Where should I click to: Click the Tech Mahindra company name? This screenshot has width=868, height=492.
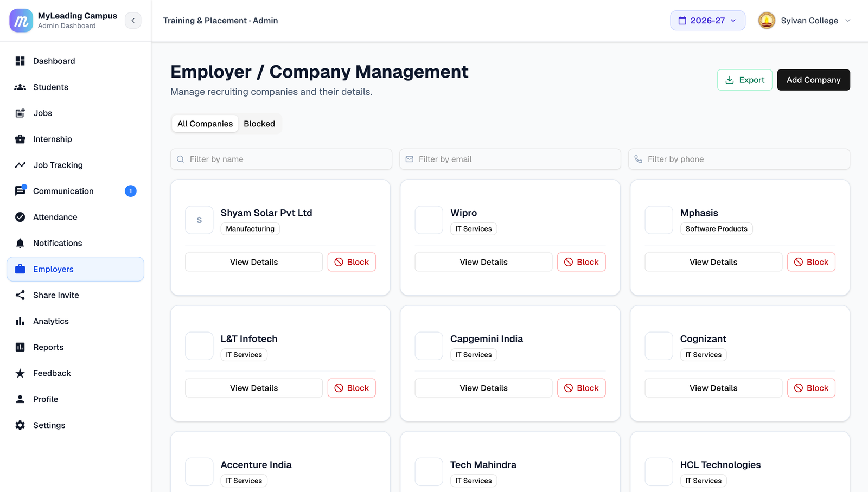coord(483,465)
